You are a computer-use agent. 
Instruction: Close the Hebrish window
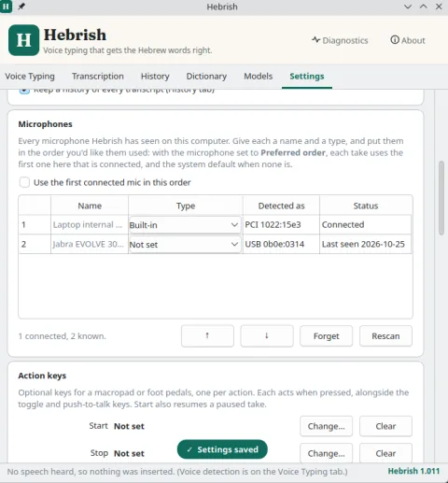point(439,7)
